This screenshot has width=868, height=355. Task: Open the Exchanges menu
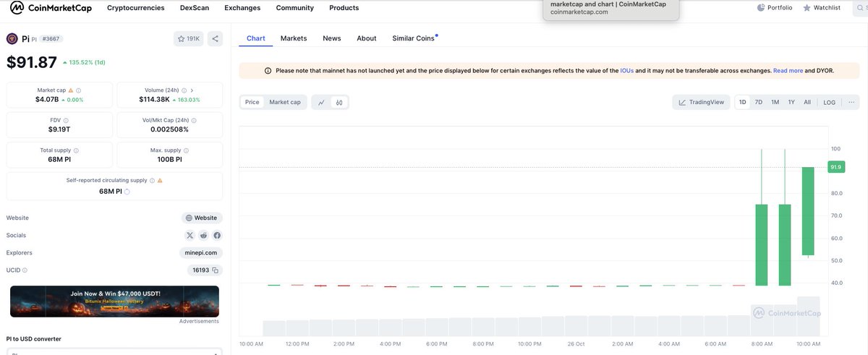242,8
